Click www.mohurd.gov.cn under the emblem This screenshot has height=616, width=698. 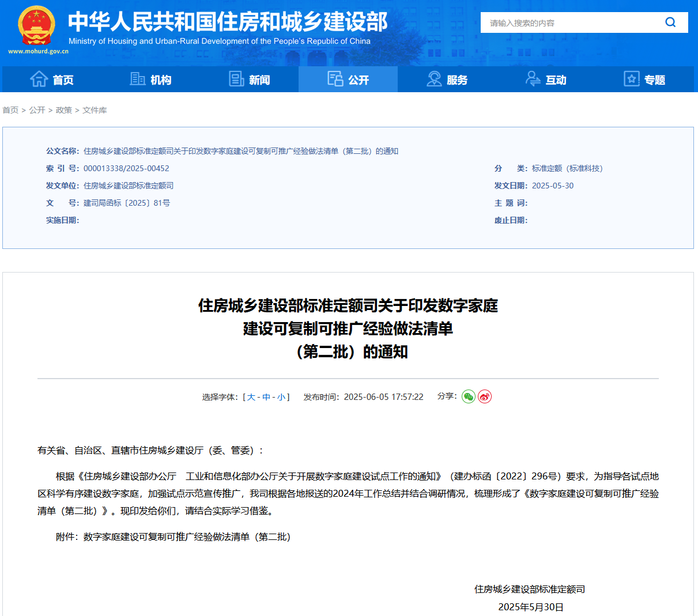point(38,51)
